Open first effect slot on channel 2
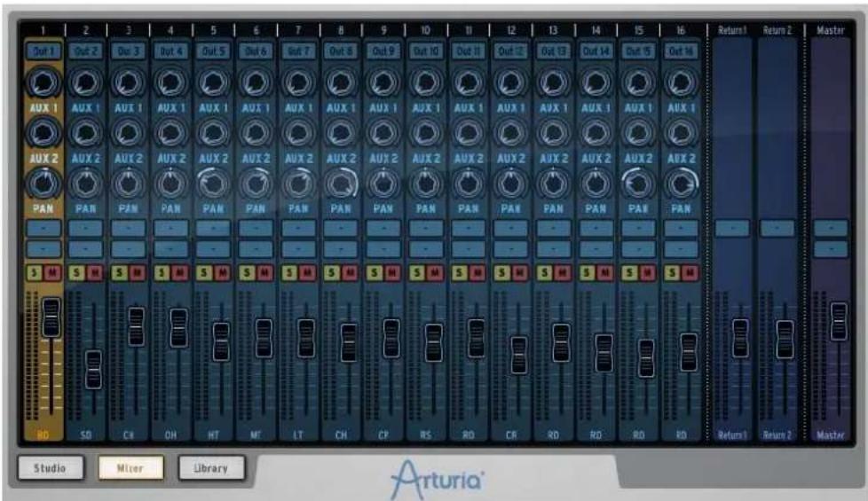This screenshot has height=501, width=868. pyautogui.click(x=86, y=228)
